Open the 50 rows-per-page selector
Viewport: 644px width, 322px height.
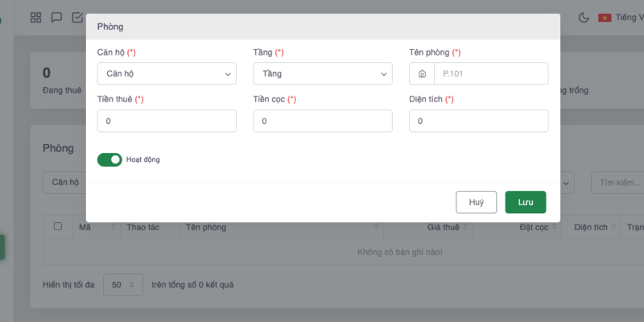coord(123,285)
